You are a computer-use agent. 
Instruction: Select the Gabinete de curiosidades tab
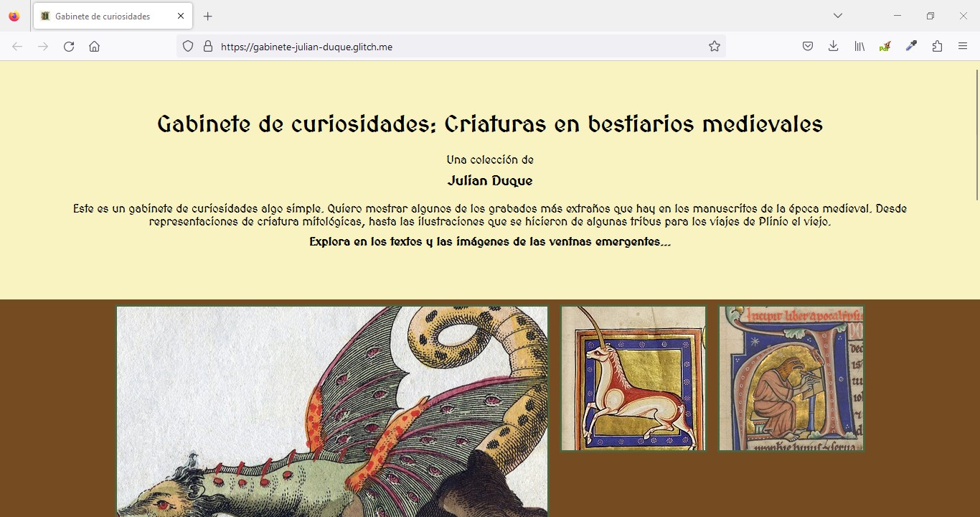click(x=113, y=16)
